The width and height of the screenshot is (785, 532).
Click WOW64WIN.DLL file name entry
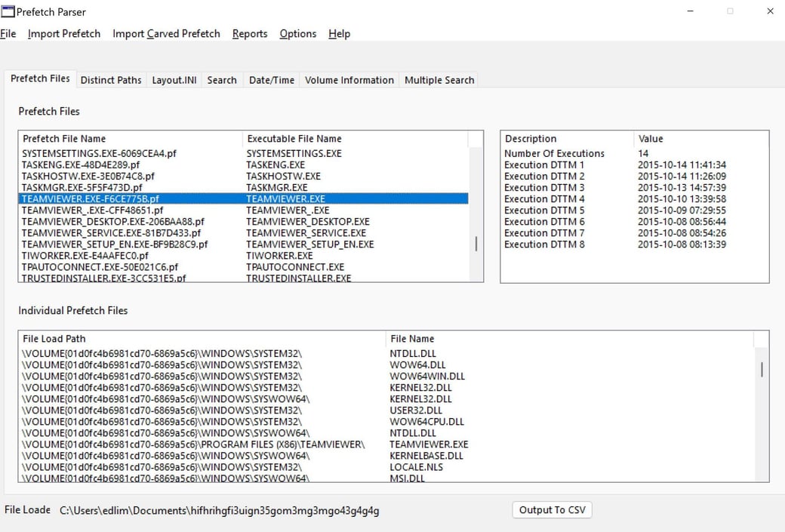click(427, 377)
